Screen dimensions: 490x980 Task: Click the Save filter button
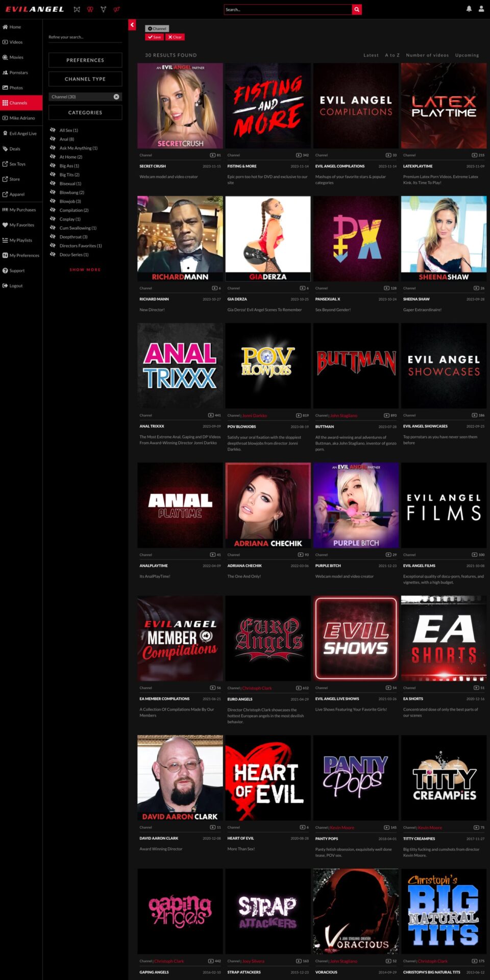tap(154, 37)
